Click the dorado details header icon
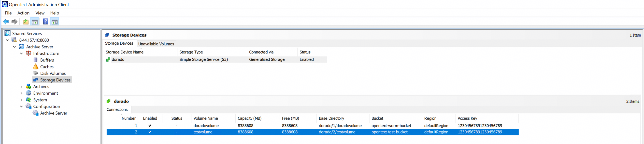The height and width of the screenshot is (144, 644). click(108, 101)
